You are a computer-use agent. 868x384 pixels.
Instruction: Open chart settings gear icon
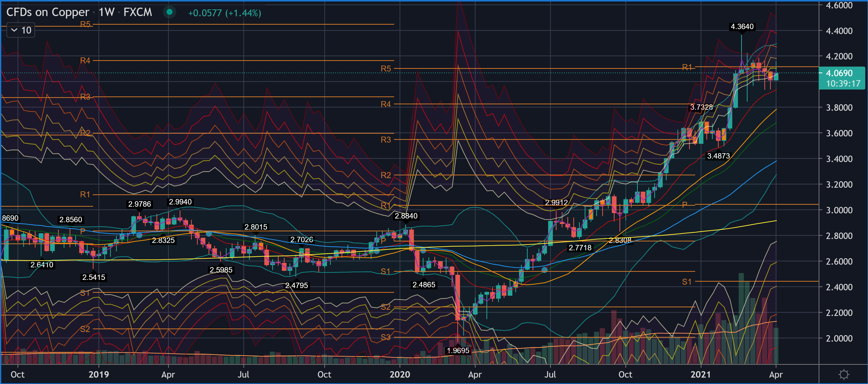(843, 374)
